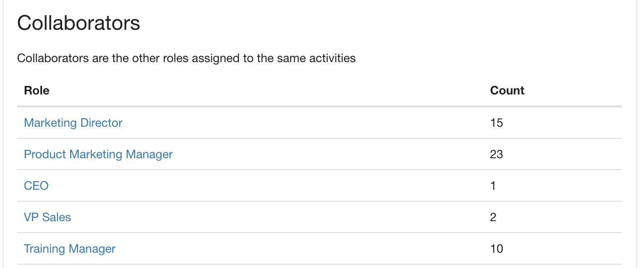644x268 pixels.
Task: Click the VP Sales count value 2
Action: 493,217
